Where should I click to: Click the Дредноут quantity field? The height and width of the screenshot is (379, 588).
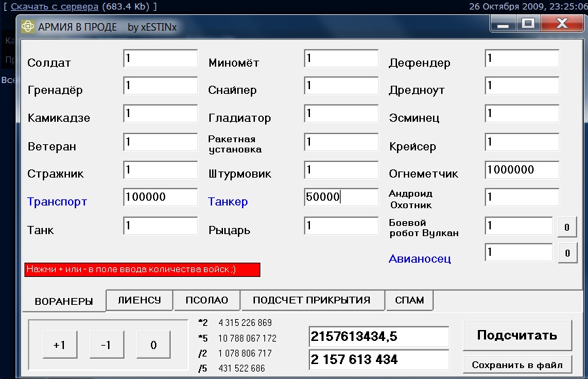click(x=522, y=86)
